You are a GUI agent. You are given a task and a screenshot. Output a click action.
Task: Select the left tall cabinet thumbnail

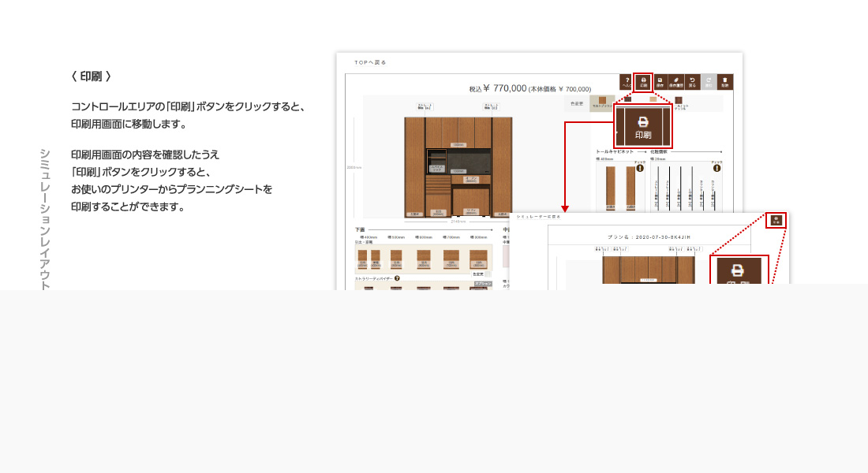tap(610, 188)
